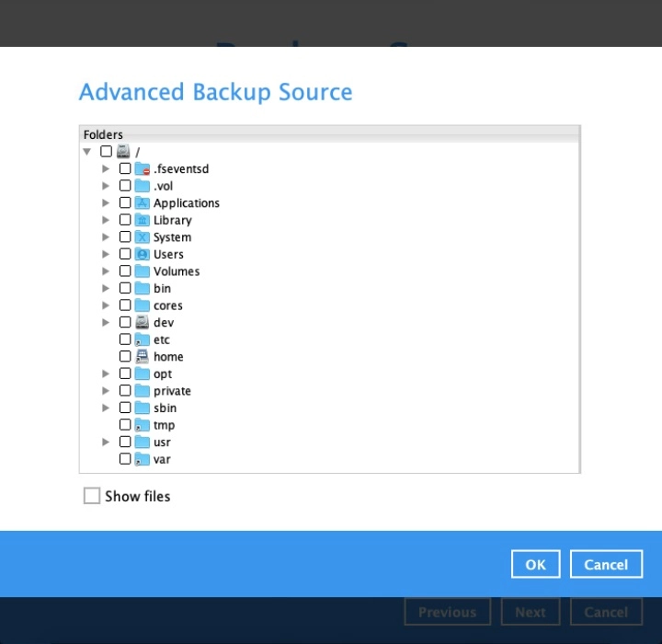This screenshot has width=662, height=644.
Task: Click the dimmed Previous button in background window
Action: pyautogui.click(x=448, y=612)
